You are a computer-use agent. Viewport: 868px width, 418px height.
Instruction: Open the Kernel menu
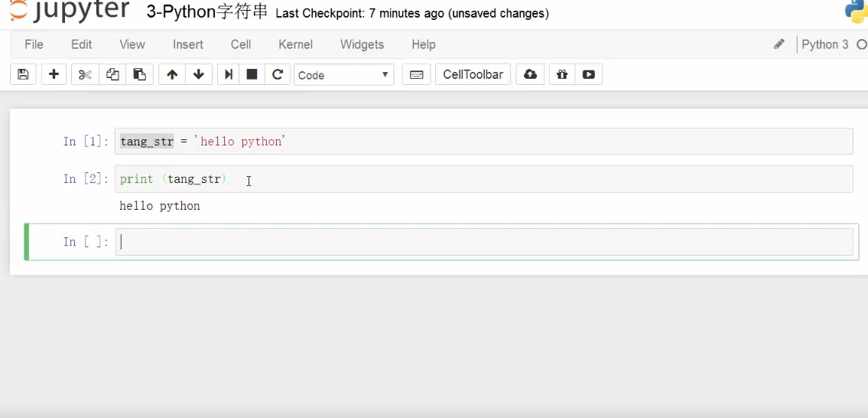coord(295,44)
